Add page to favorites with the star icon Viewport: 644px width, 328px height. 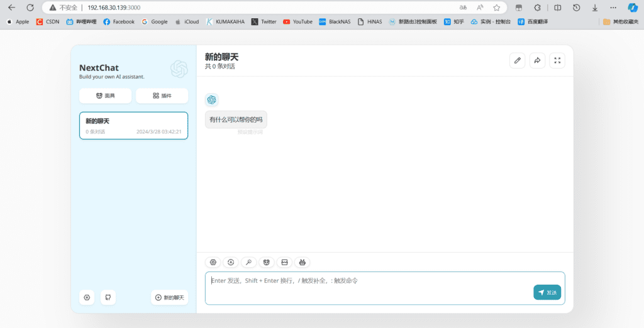(497, 8)
